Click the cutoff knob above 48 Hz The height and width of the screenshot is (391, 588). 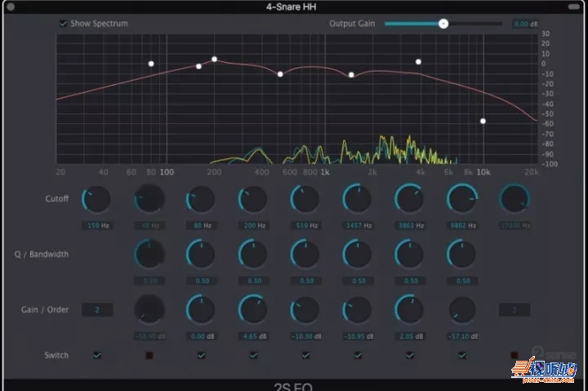tap(149, 199)
